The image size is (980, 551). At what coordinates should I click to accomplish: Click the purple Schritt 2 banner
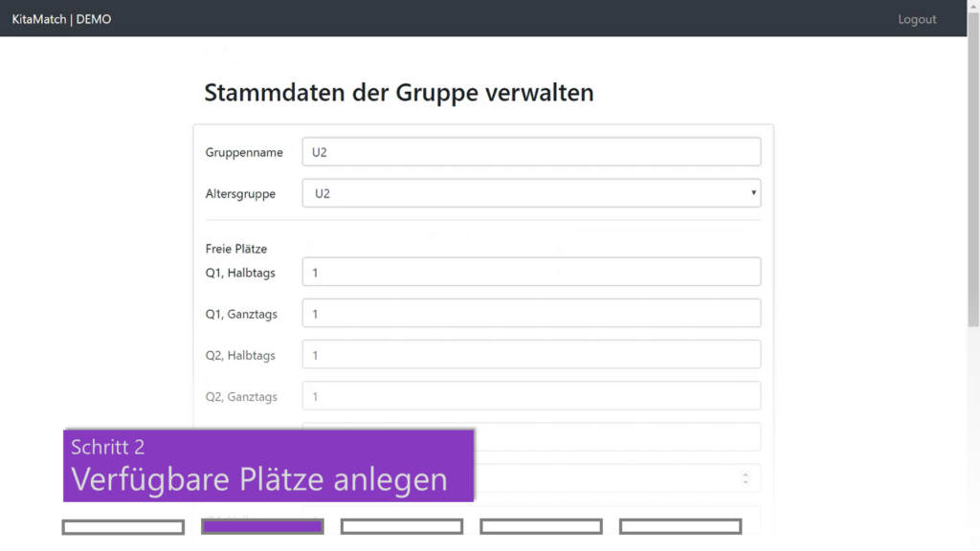point(268,465)
